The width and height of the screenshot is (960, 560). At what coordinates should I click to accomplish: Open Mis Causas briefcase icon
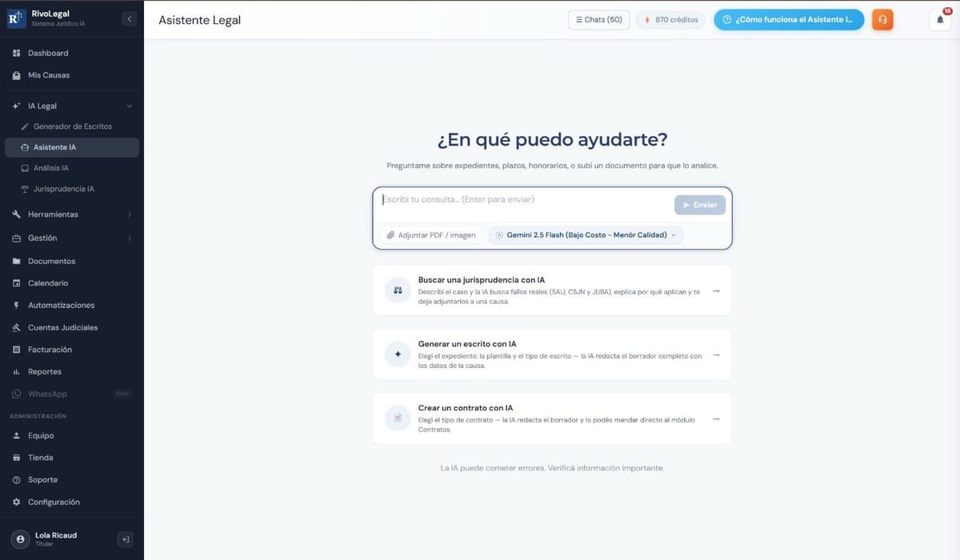[17, 75]
